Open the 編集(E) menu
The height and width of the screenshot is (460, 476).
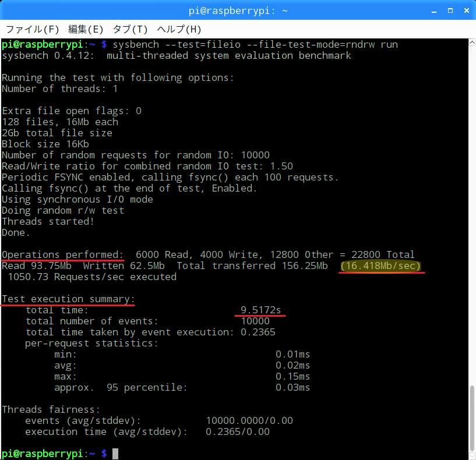(86, 30)
